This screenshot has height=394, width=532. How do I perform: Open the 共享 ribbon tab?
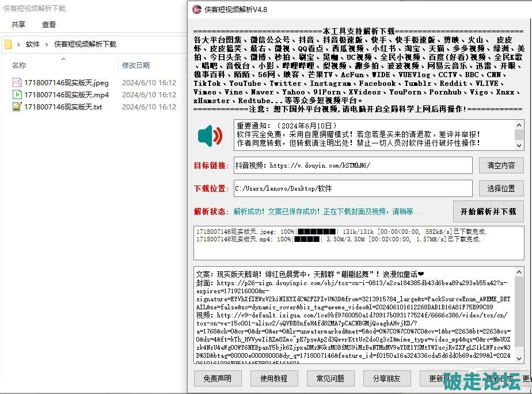(x=18, y=25)
